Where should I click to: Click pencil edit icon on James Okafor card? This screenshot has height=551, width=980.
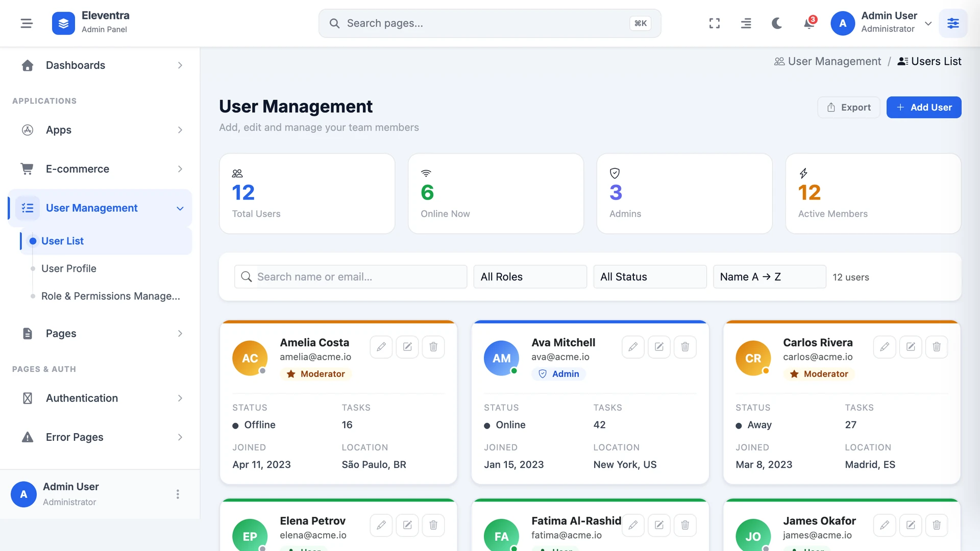tap(885, 525)
